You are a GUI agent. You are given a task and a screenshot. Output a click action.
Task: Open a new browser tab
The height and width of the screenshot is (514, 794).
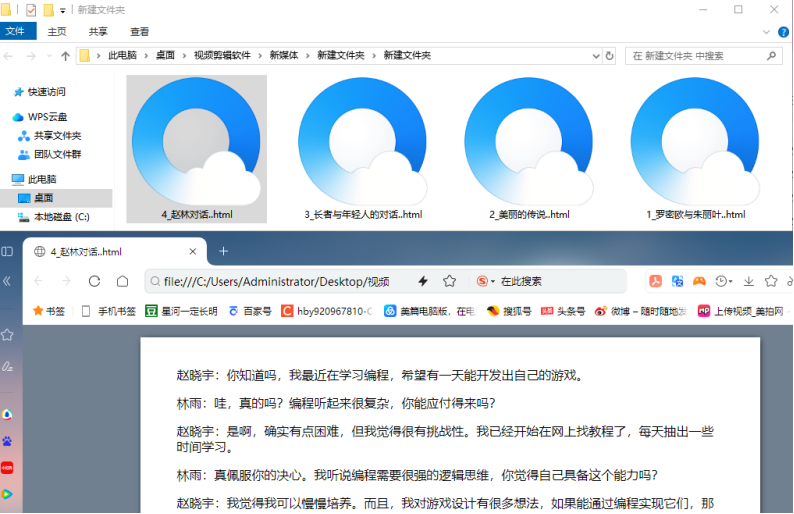[223, 251]
